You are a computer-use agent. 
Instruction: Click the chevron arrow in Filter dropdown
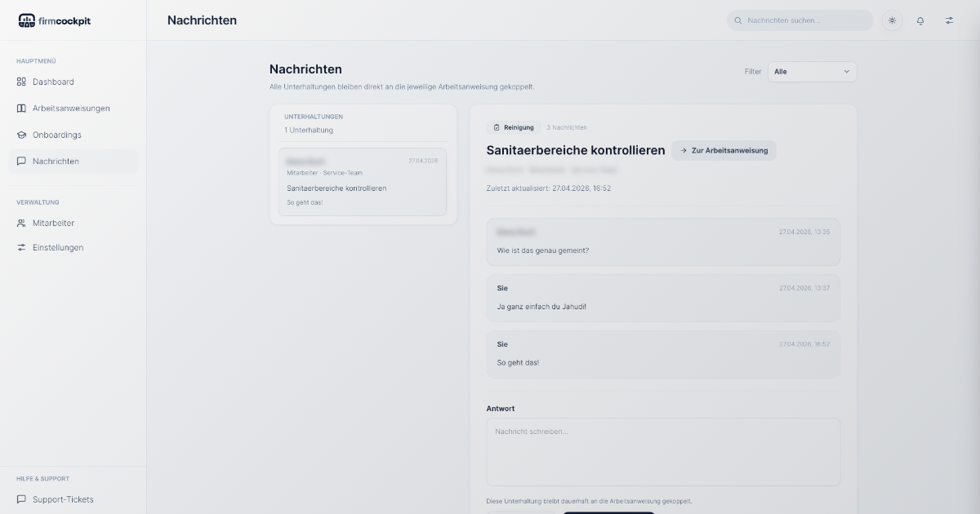pos(846,72)
